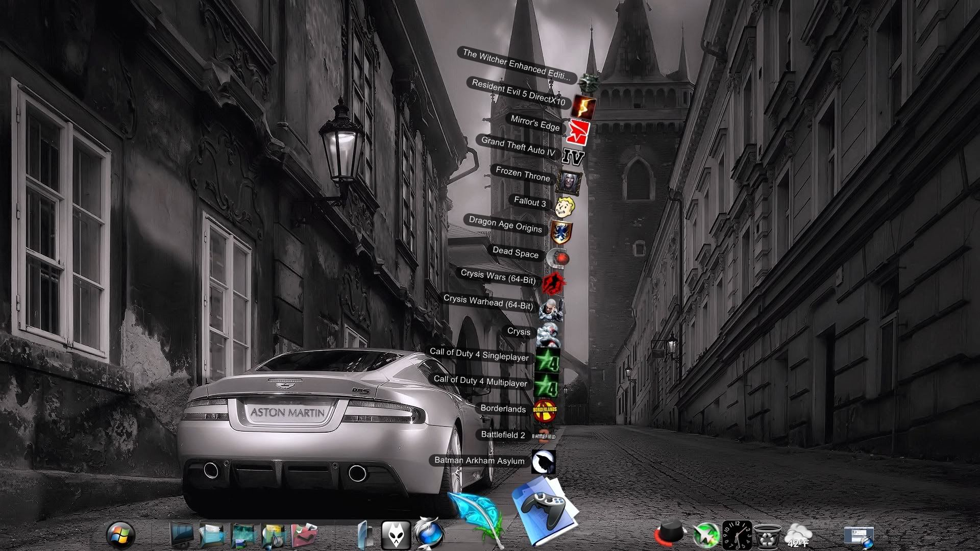Screen dimensions: 980x551
Task: Open the Pictures folder dock icon
Action: [242, 537]
